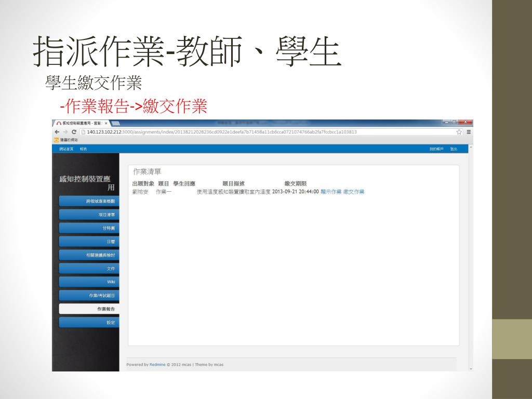
Task: Go to 網站首頁 in top menu
Action: click(x=66, y=149)
